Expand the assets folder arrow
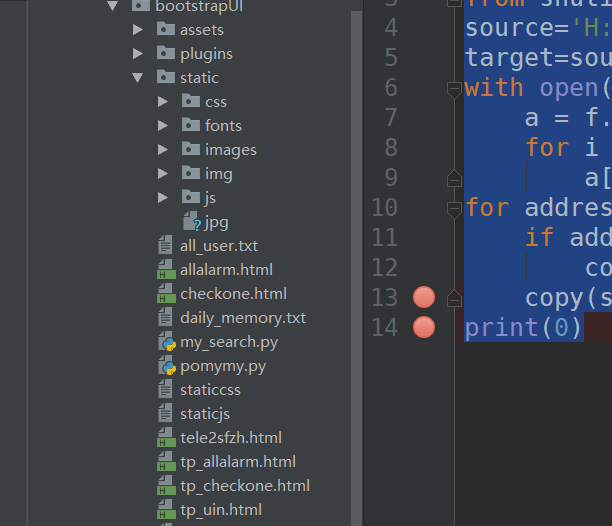The height and width of the screenshot is (526, 612). [x=137, y=30]
